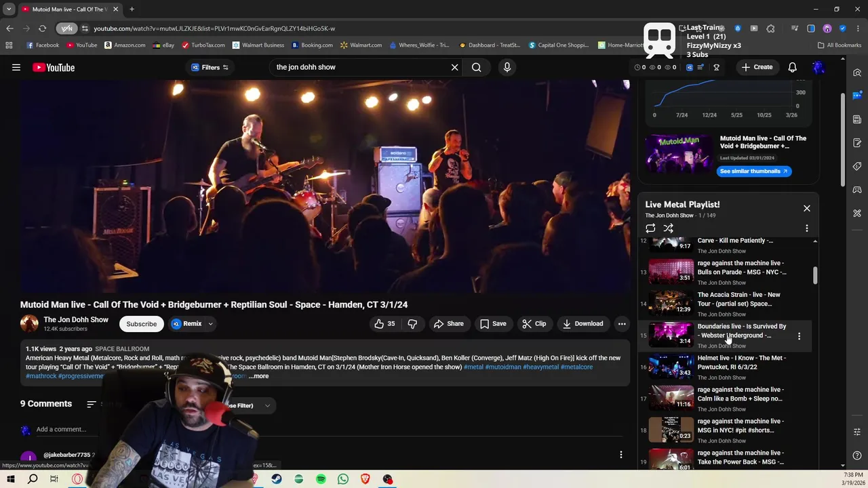Save the video to a playlist

coord(493,324)
